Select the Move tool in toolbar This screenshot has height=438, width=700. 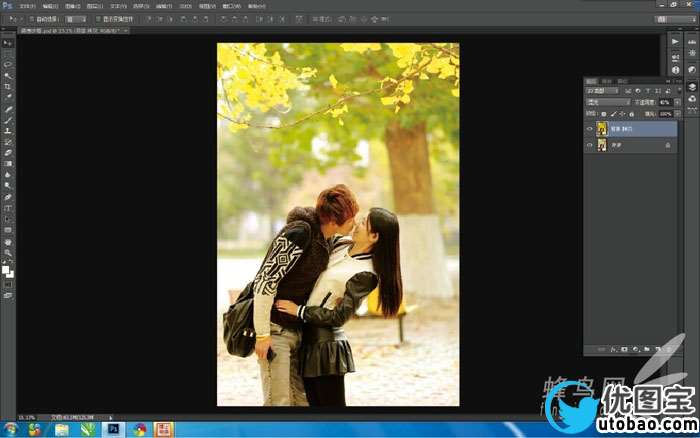click(8, 43)
